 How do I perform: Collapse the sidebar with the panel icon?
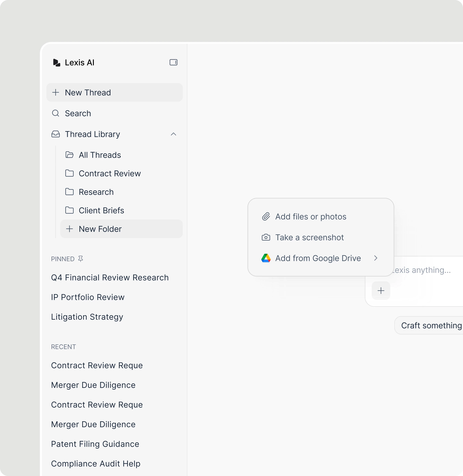pos(173,62)
